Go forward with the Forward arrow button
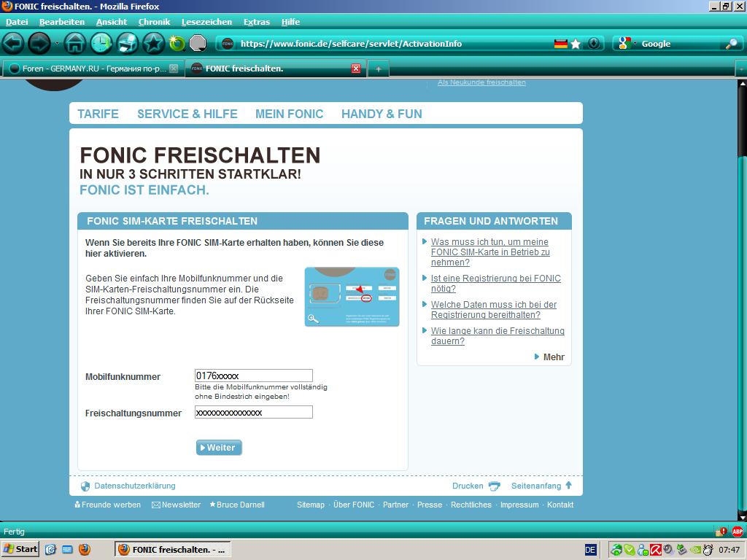 pyautogui.click(x=39, y=43)
